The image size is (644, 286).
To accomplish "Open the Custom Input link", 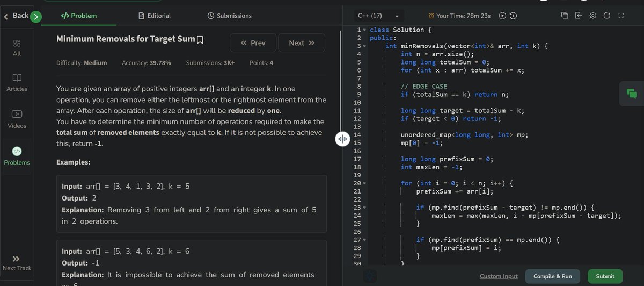I will click(x=499, y=276).
